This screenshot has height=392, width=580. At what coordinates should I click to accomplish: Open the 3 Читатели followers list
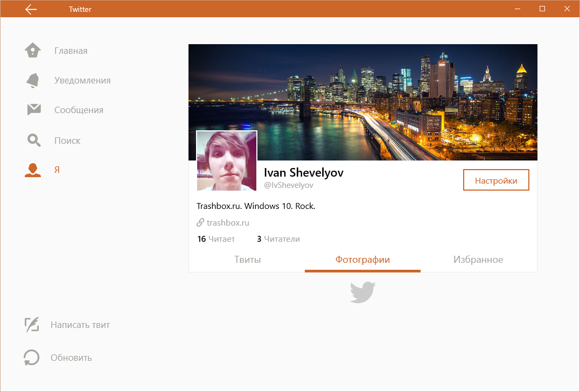tap(278, 239)
